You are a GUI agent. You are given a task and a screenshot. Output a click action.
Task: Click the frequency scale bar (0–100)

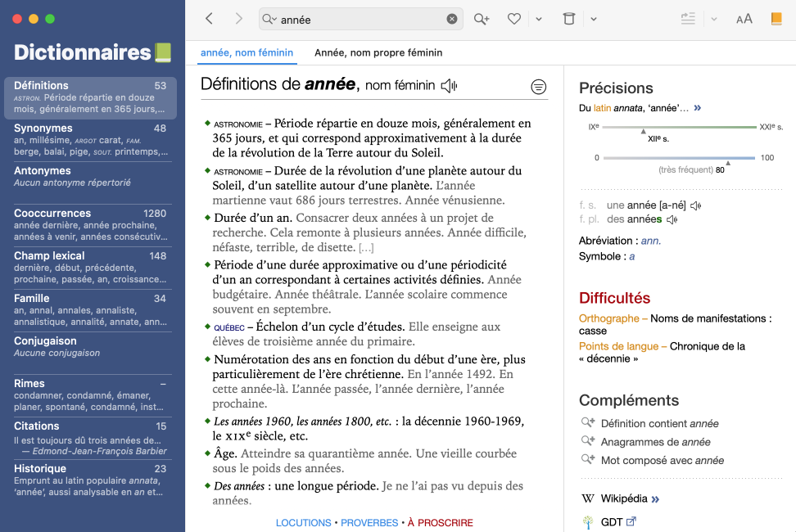(679, 158)
